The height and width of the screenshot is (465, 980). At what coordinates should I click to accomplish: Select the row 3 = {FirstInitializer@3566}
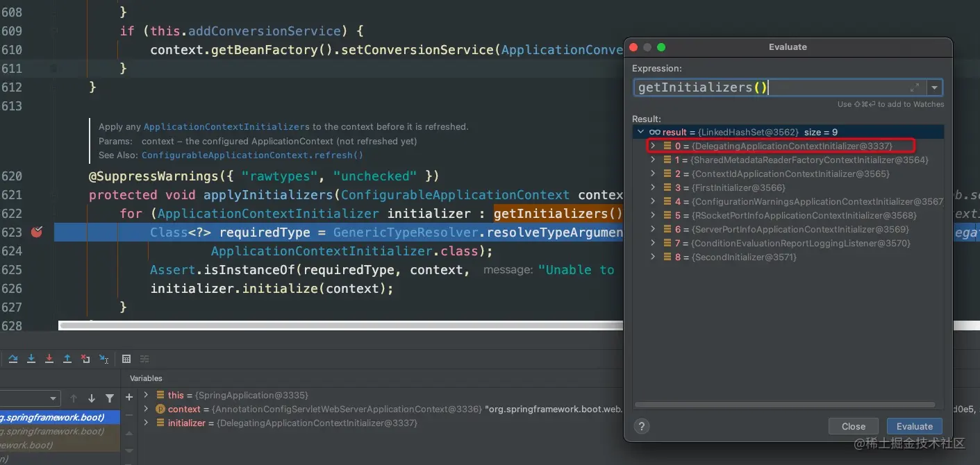pyautogui.click(x=788, y=187)
